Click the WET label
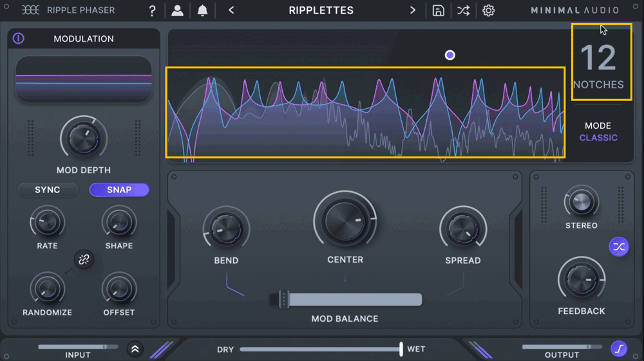This screenshot has height=361, width=644. click(416, 349)
